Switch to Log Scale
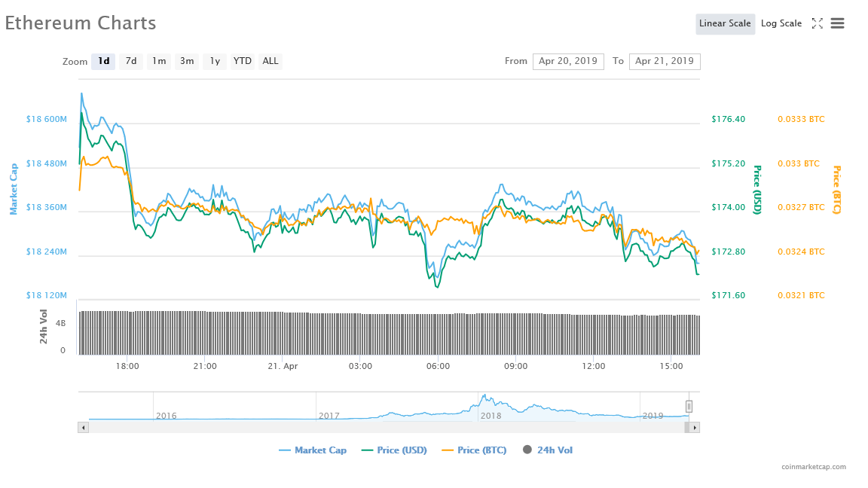Image resolution: width=868 pixels, height=488 pixels. (x=781, y=23)
